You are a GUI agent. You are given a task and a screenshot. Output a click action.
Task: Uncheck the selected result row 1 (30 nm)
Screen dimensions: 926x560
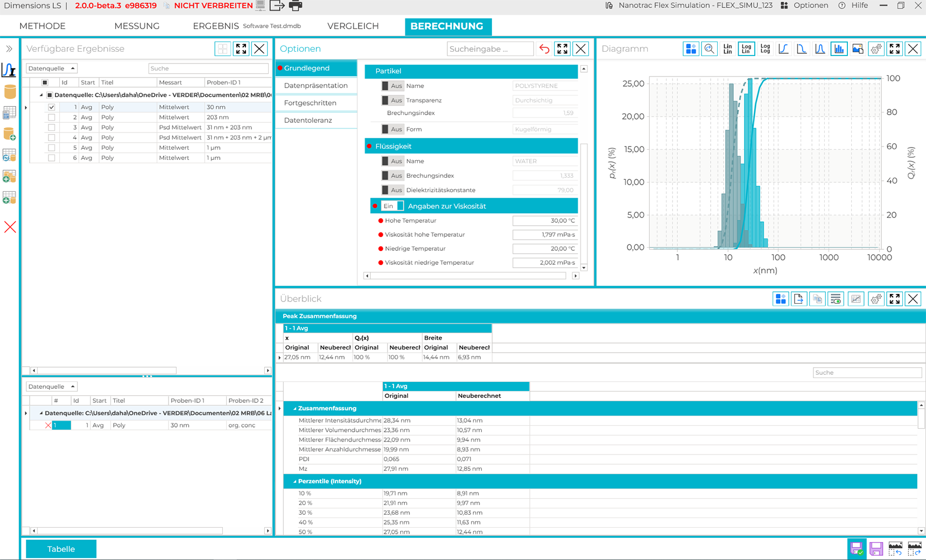[x=52, y=107]
